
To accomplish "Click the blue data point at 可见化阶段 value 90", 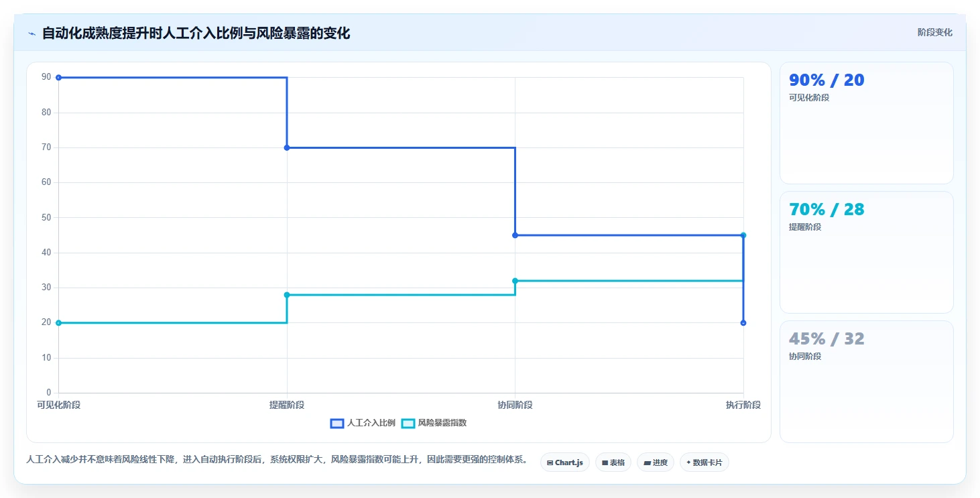I will pyautogui.click(x=59, y=78).
